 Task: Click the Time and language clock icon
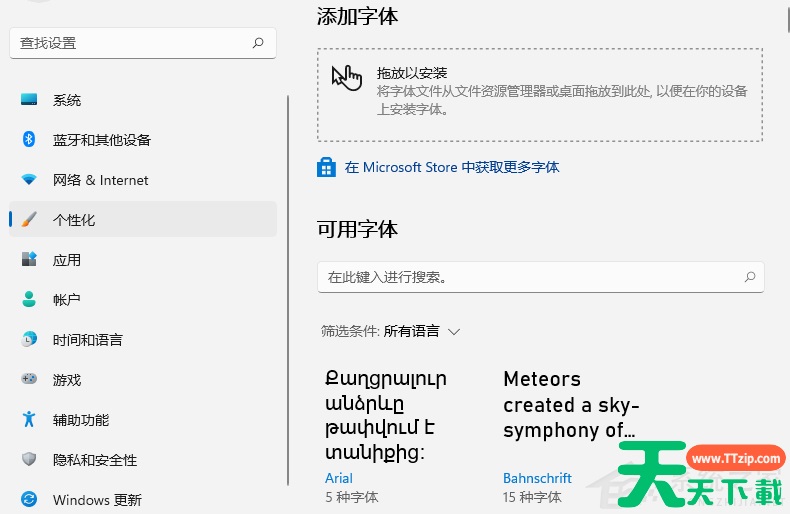point(29,339)
